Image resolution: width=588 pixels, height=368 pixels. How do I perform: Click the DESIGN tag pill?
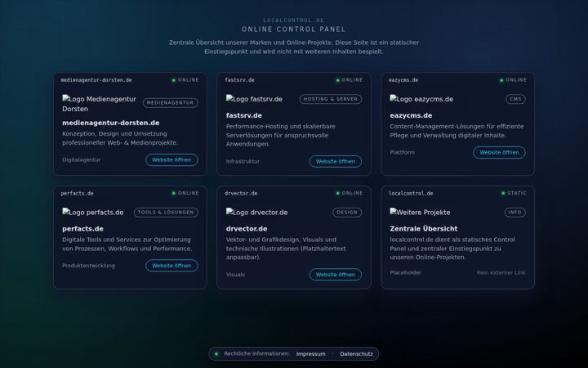coord(347,212)
